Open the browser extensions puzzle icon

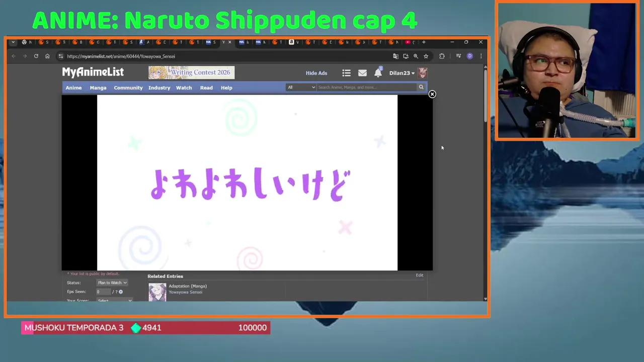[x=442, y=56]
